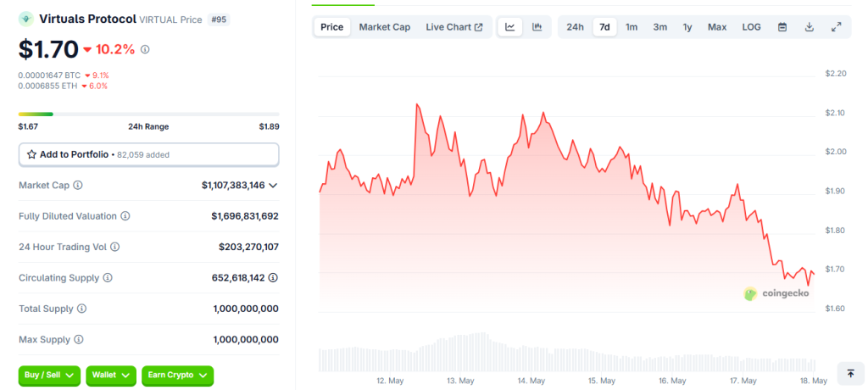Open the Buy / Sell dropdown
Viewport: 868px width, 390px height.
coord(49,376)
